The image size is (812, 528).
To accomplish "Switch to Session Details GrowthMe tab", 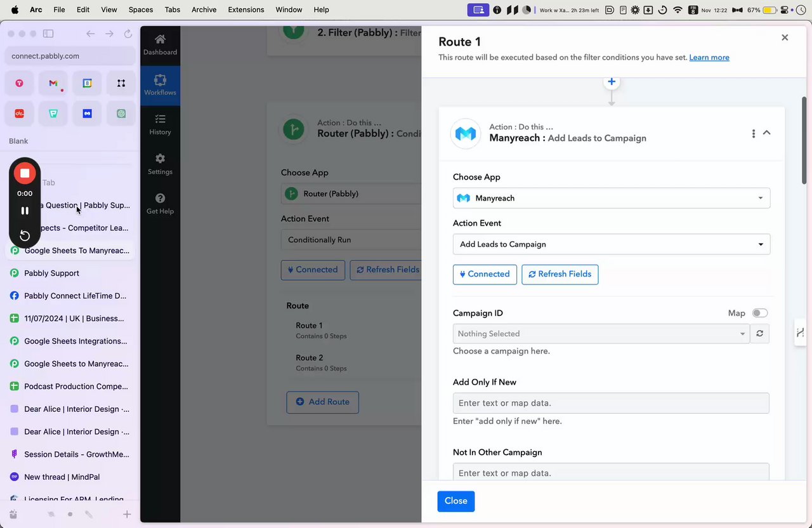I will 70,454.
